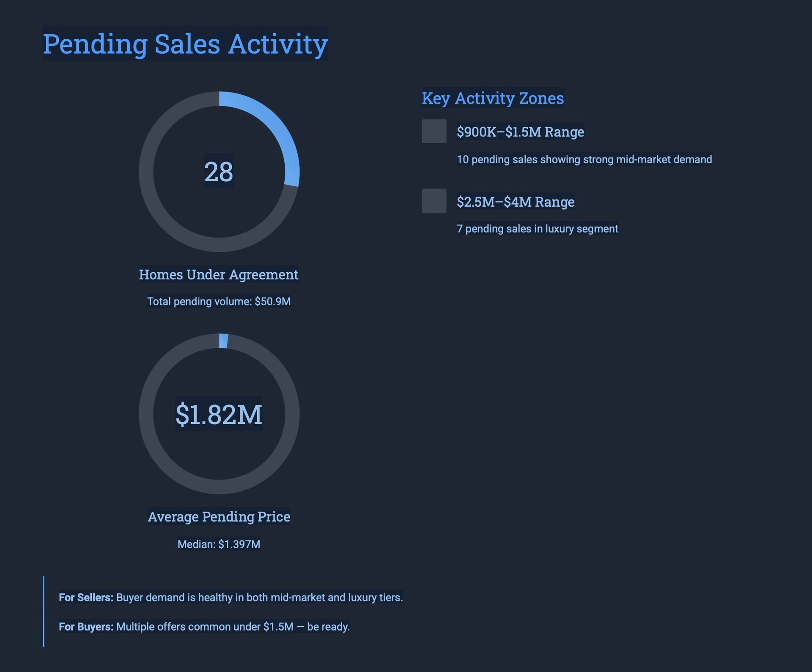Click the 10 pending sales mid-market description

(x=584, y=159)
